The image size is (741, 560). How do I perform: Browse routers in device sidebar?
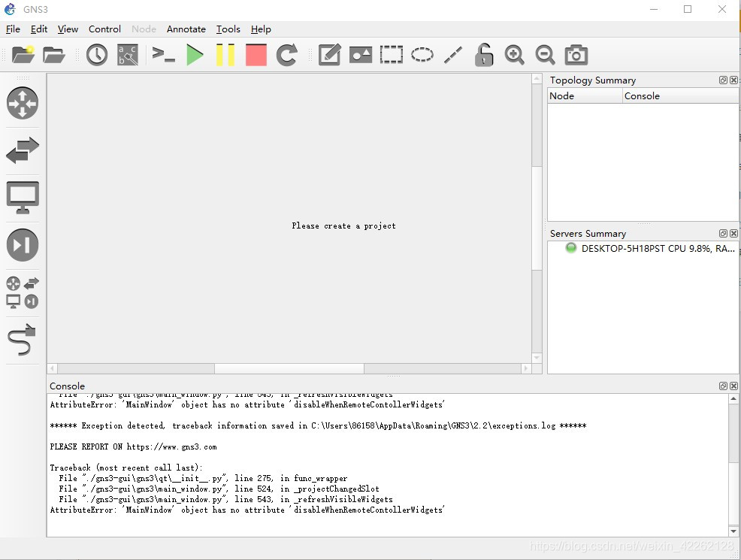[23, 103]
